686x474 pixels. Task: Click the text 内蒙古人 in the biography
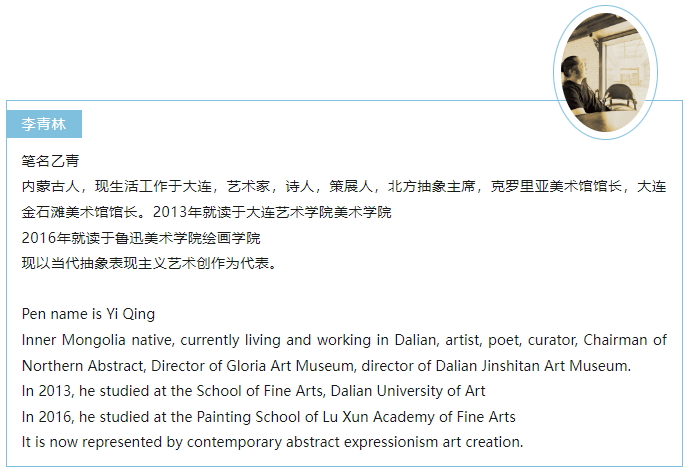[x=50, y=186]
